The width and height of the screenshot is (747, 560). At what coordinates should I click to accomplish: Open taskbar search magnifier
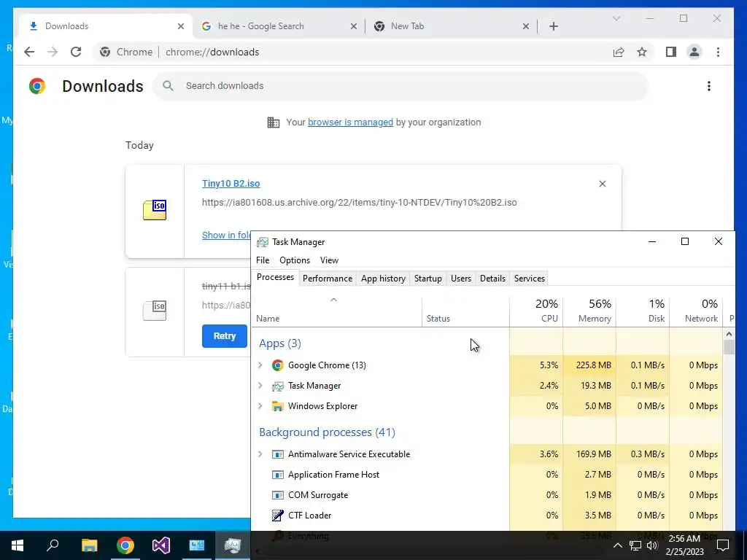(x=53, y=545)
